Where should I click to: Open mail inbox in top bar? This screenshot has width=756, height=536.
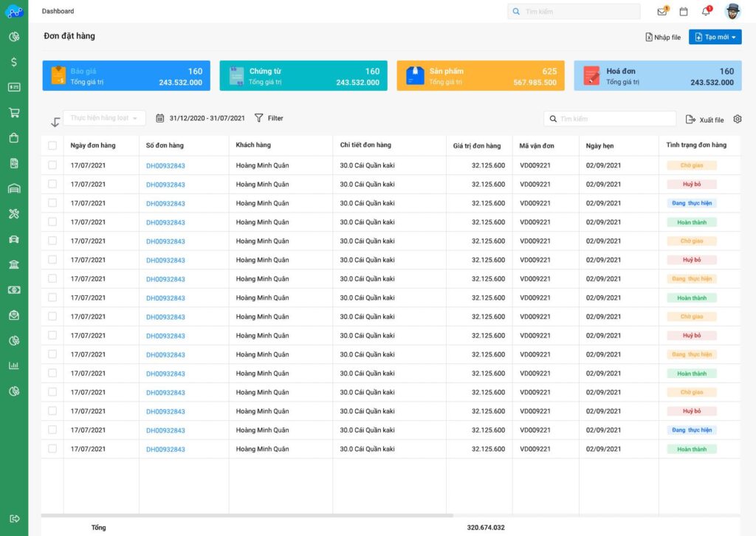[x=662, y=12]
